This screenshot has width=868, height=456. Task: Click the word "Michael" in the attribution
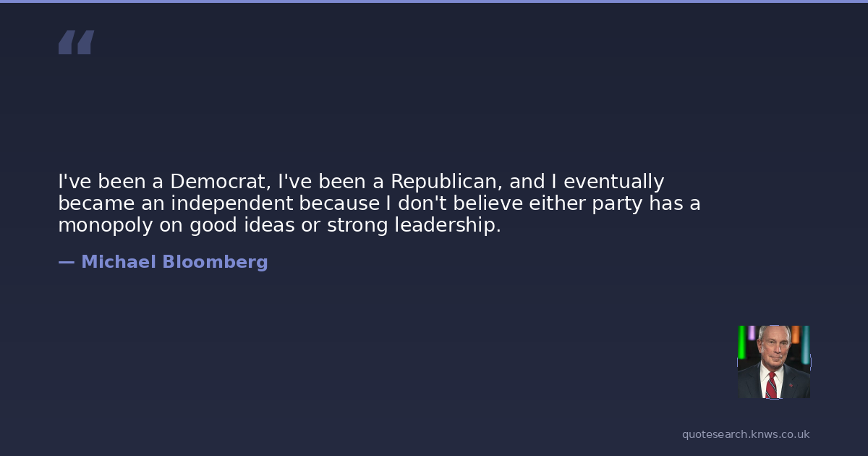click(119, 262)
